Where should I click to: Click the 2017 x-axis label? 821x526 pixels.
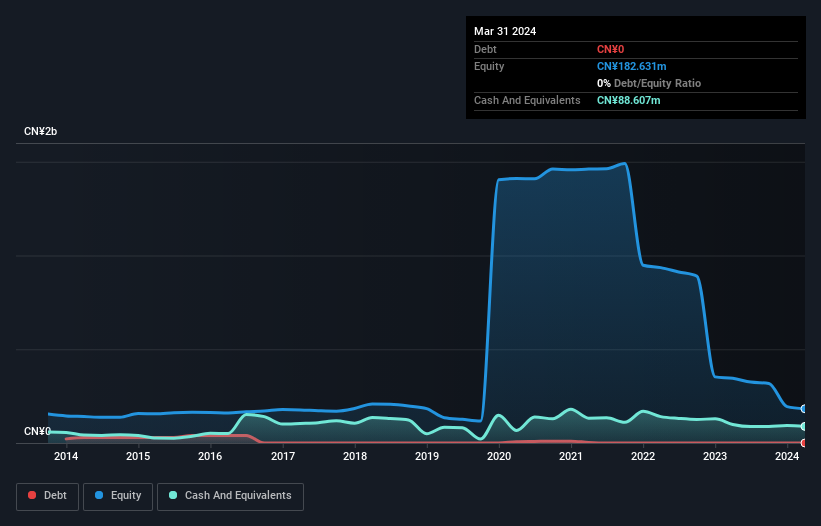point(283,456)
